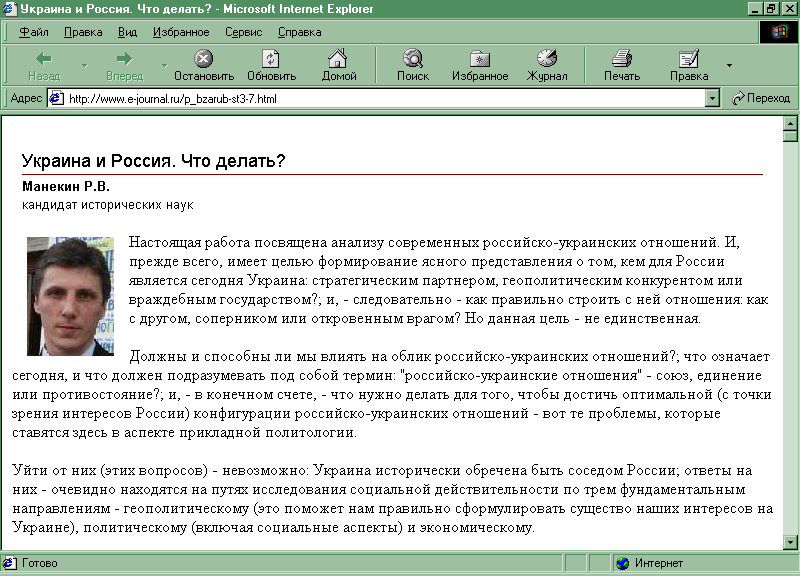The image size is (800, 576).
Task: Click the Вперед (Forward) arrow icon
Action: [x=125, y=59]
